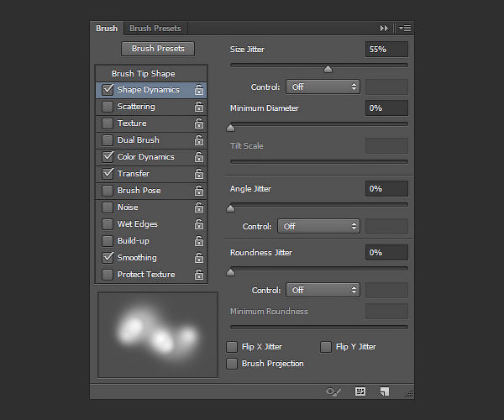The image size is (504, 420).
Task: Click the Size Jitter slider handle
Action: (328, 69)
